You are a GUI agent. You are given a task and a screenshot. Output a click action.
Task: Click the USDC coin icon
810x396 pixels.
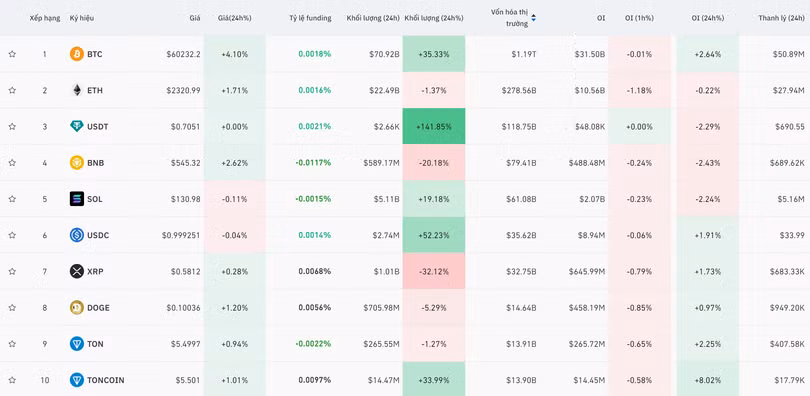(76, 235)
